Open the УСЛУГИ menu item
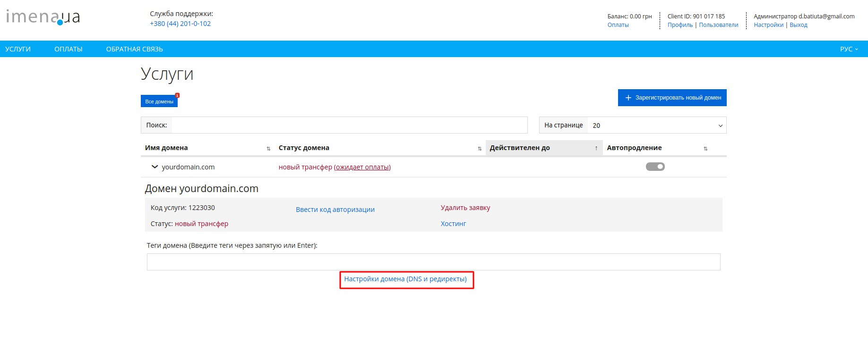 pos(18,49)
